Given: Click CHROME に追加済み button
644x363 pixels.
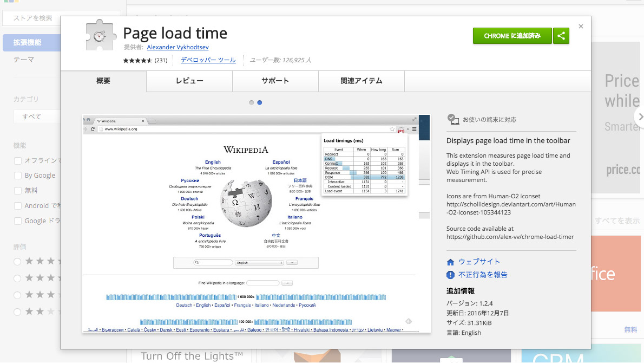Looking at the screenshot, I should [512, 36].
